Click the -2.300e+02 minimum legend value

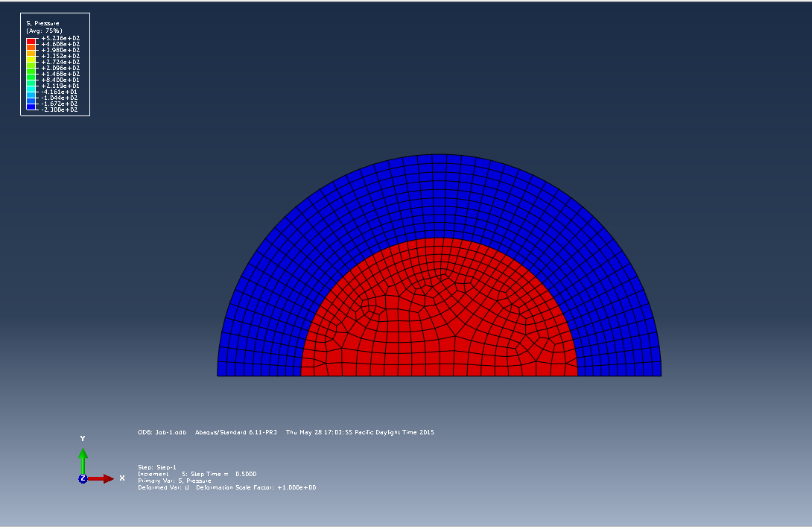61,110
